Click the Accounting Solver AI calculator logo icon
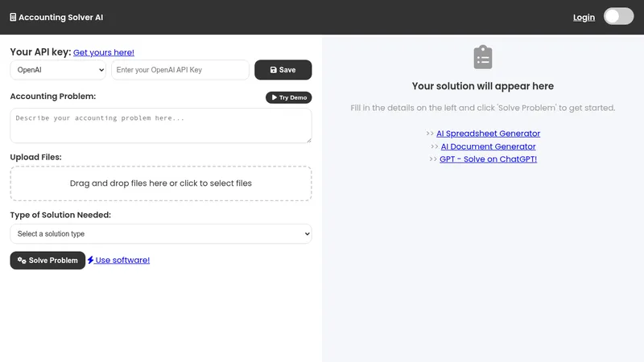 coord(13,17)
